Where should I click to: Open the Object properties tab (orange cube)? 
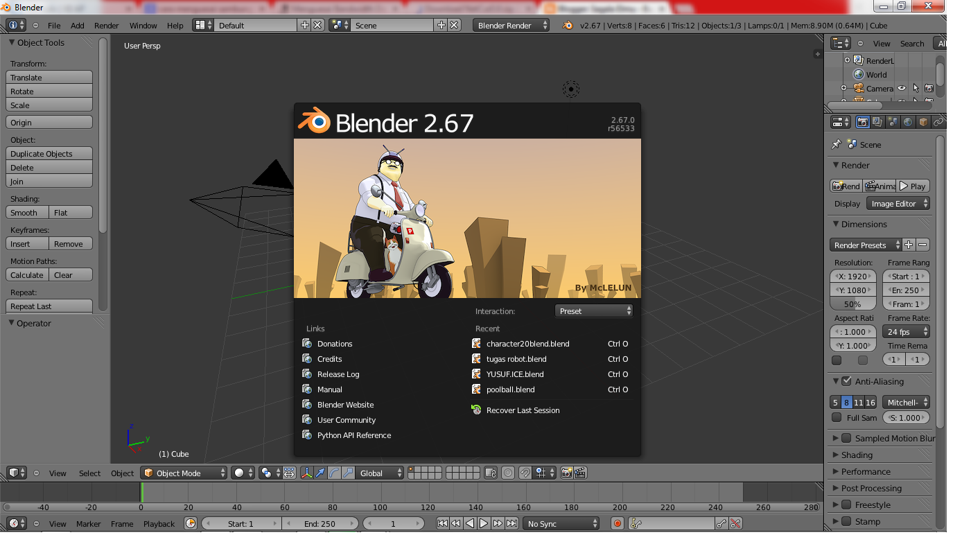pos(923,123)
